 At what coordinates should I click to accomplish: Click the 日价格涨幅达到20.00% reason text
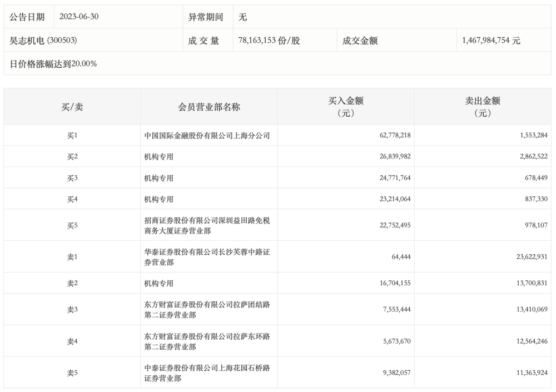tap(53, 63)
